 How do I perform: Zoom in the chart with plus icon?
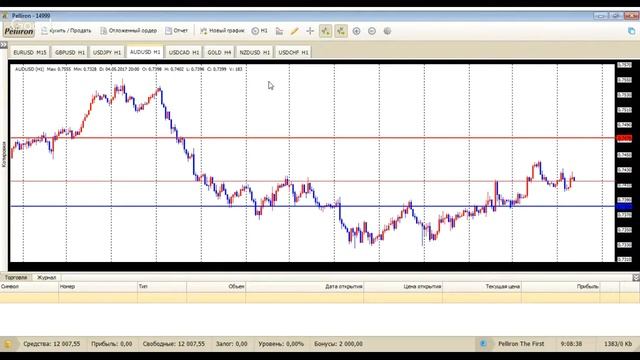(356, 31)
